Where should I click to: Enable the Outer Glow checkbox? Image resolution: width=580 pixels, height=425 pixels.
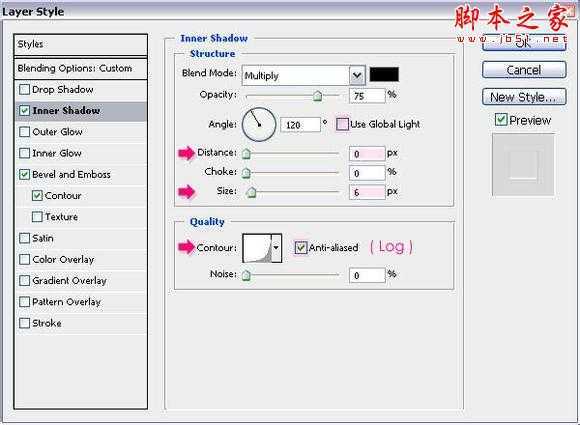pos(24,132)
